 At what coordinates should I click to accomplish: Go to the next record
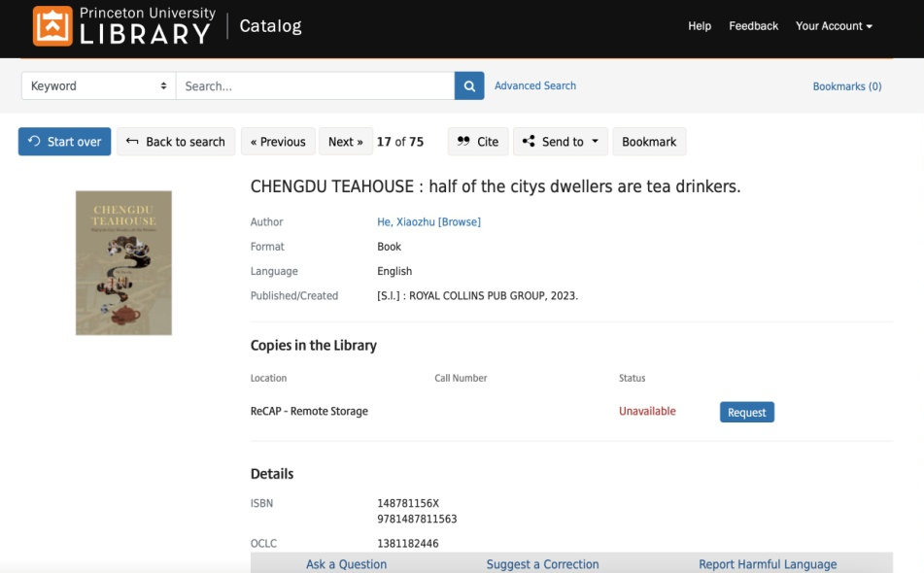(346, 142)
